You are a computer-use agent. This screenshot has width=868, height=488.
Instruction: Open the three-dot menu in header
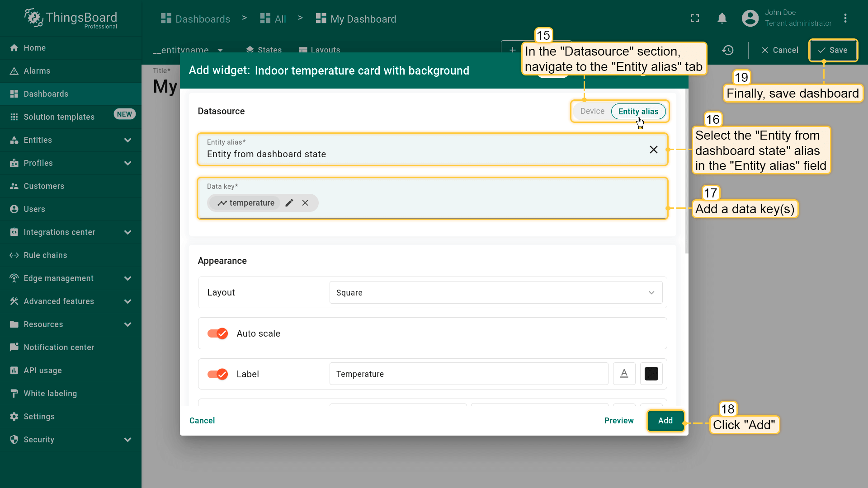point(845,19)
